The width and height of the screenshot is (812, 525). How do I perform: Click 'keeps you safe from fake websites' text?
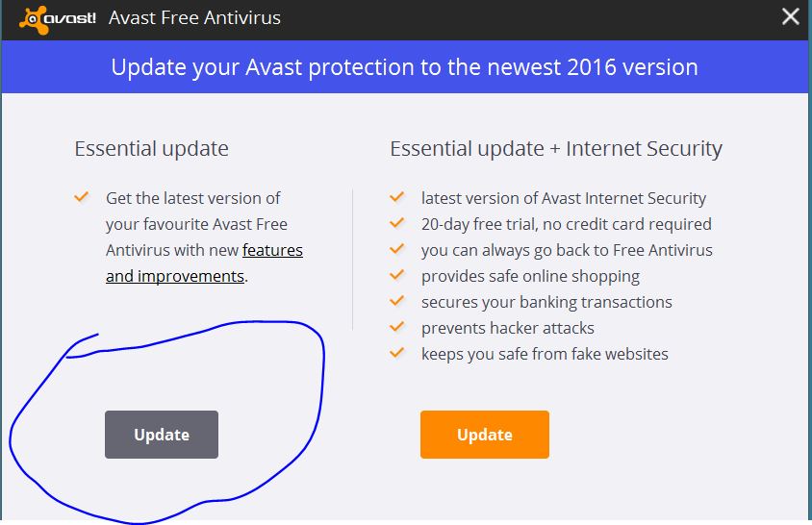(x=545, y=354)
